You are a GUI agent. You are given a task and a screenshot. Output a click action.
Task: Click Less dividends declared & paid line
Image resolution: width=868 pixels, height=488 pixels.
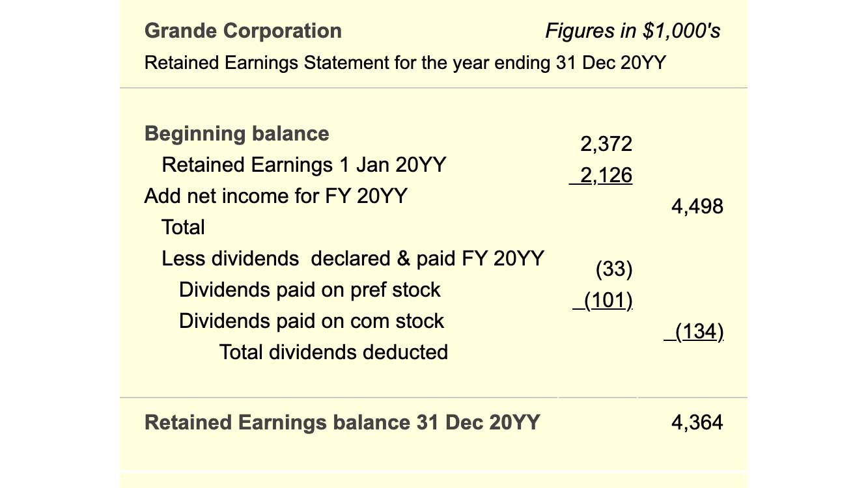(x=353, y=258)
